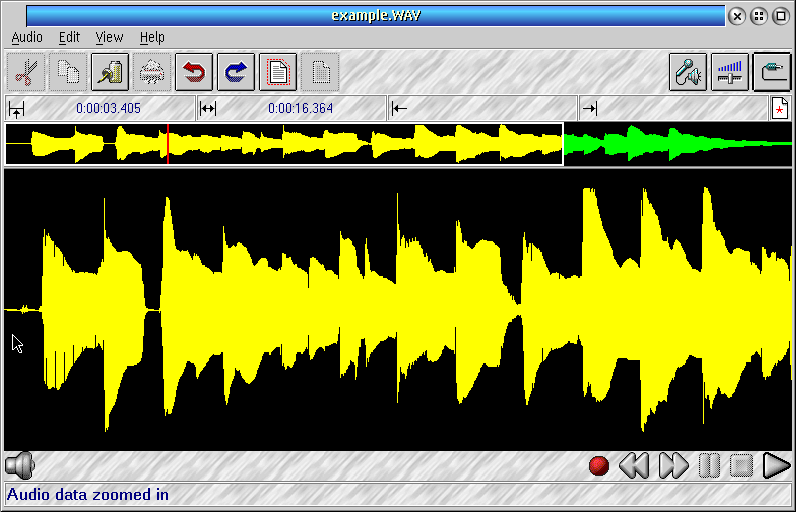Click the Select All page icon
This screenshot has width=796, height=512.
(278, 72)
